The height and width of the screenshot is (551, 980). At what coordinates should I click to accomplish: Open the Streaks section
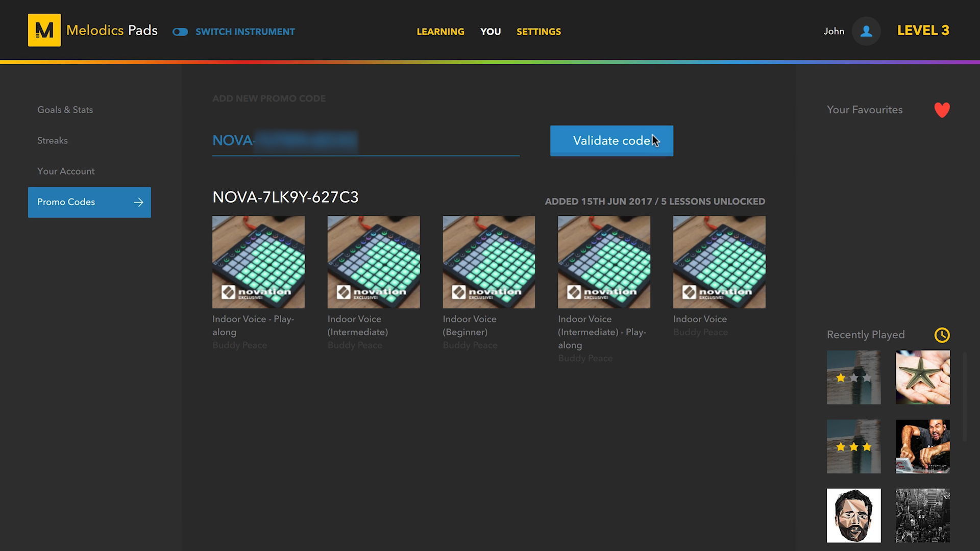pyautogui.click(x=52, y=140)
